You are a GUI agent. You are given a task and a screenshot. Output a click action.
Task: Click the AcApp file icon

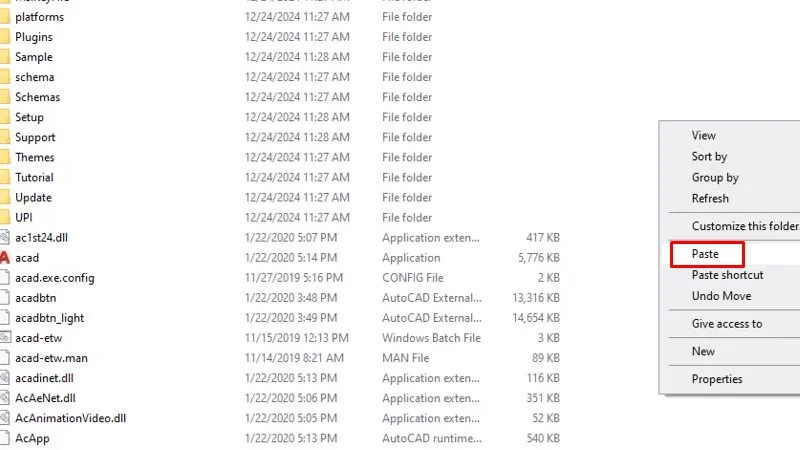pyautogui.click(x=4, y=438)
